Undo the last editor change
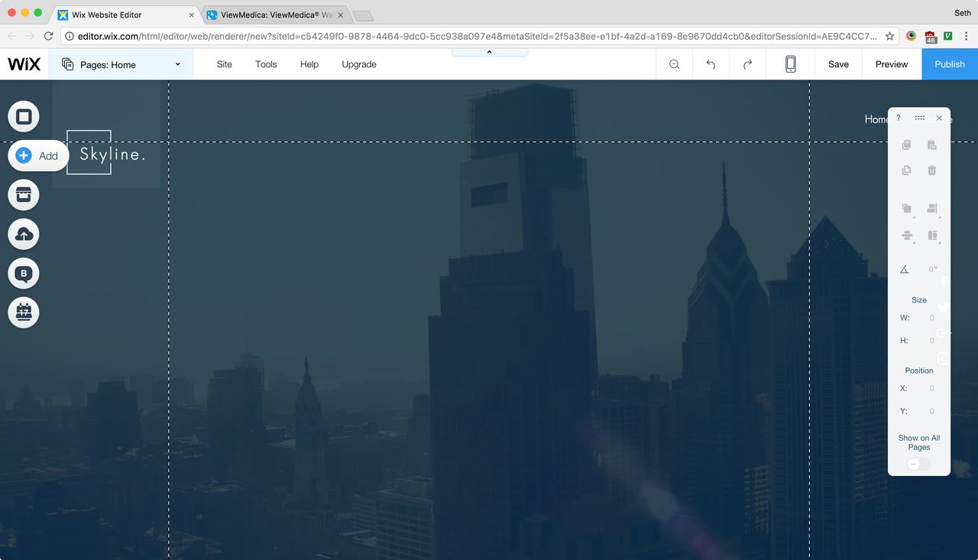Image resolution: width=978 pixels, height=560 pixels. coord(711,64)
